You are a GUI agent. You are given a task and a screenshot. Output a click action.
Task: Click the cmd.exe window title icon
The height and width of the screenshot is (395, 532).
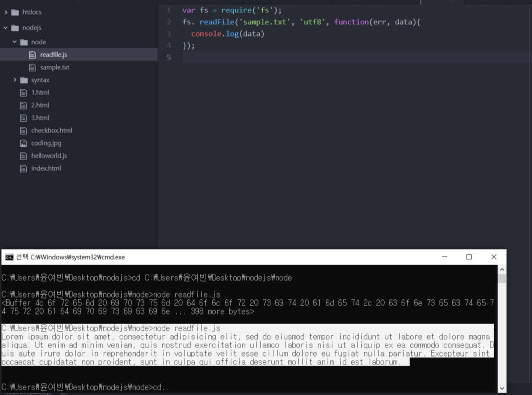click(x=9, y=257)
